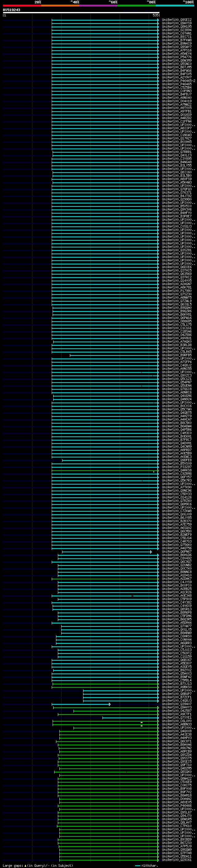Click label UniRef100_B4FW66
This screenshot has height=868, width=197.
(177, 71)
